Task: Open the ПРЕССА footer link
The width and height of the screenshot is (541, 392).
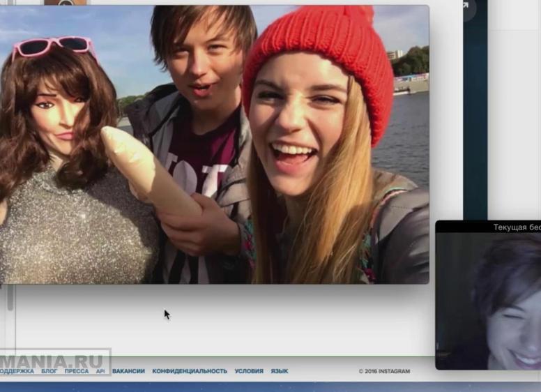Action: tap(76, 371)
